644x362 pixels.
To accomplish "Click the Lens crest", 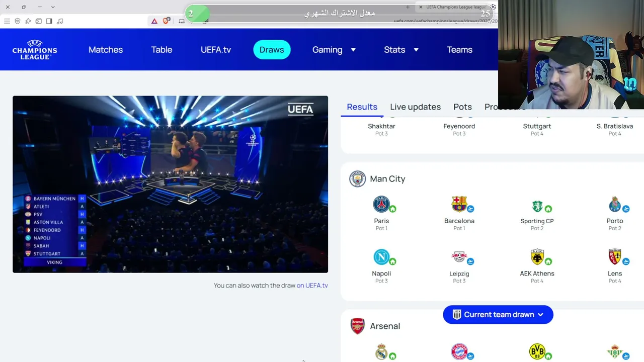I will pos(614,257).
